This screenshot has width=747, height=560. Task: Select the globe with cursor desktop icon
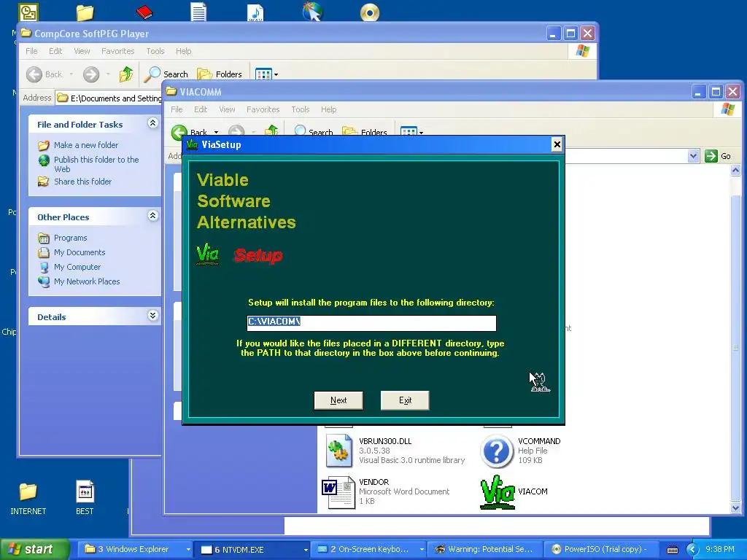pos(312,12)
